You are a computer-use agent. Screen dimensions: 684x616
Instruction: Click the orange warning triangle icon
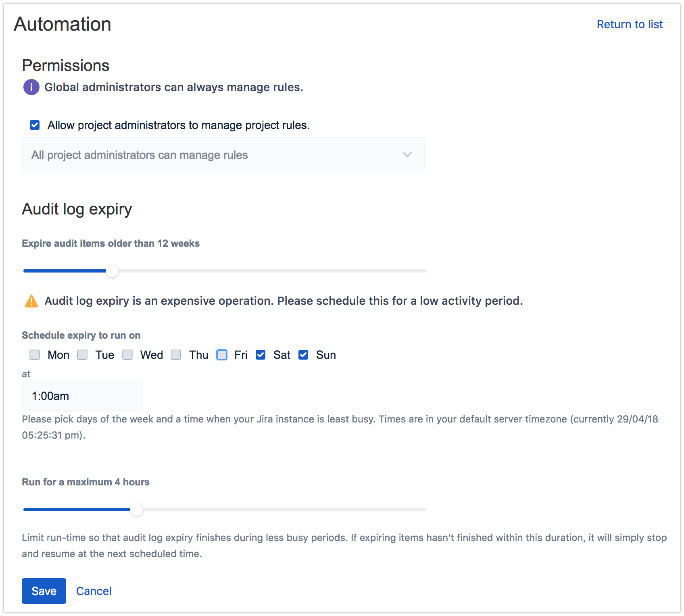pyautogui.click(x=31, y=301)
